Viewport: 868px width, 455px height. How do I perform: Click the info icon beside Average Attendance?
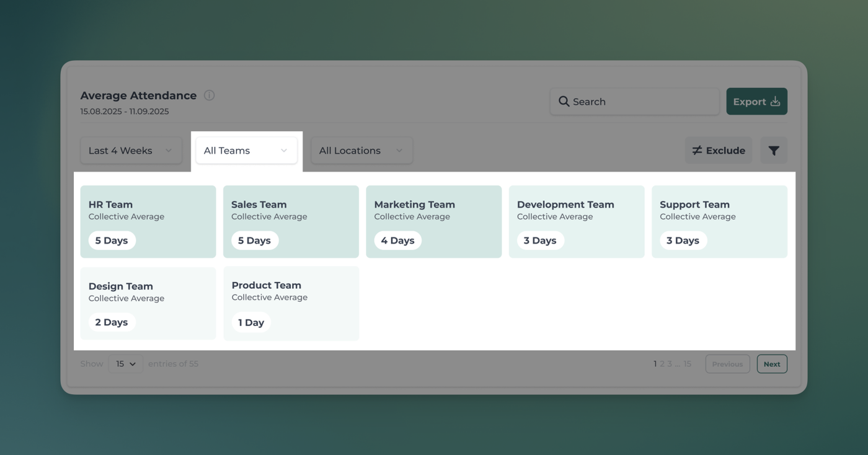click(x=210, y=95)
